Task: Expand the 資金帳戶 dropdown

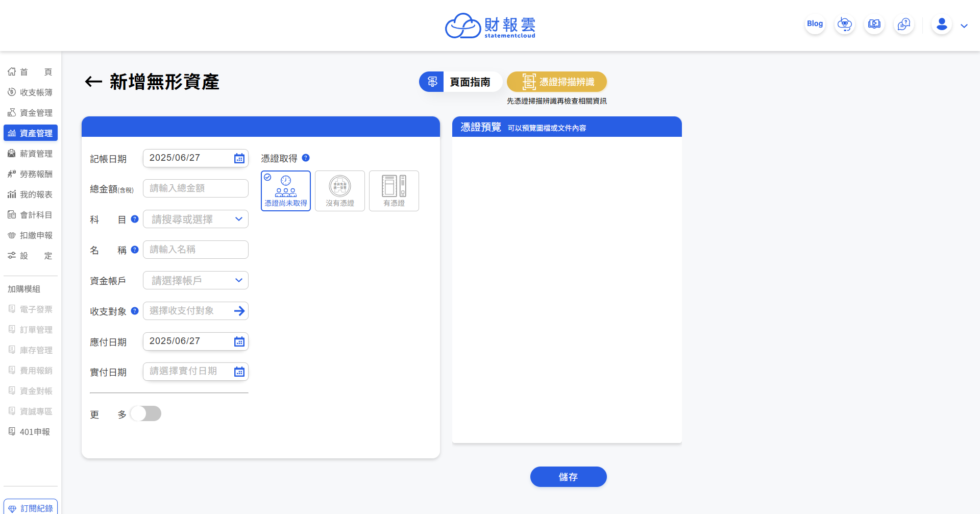Action: click(x=238, y=280)
